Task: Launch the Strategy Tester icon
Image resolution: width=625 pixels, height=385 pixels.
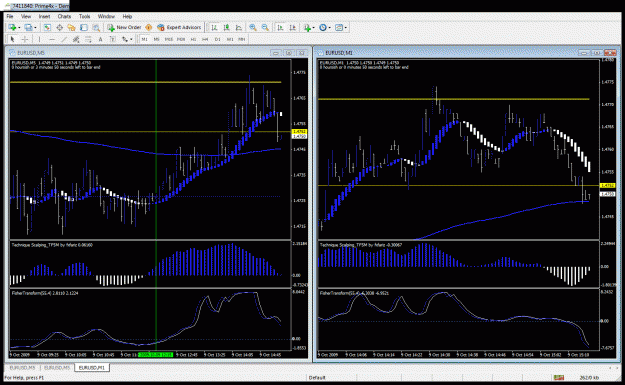Action: click(x=96, y=28)
